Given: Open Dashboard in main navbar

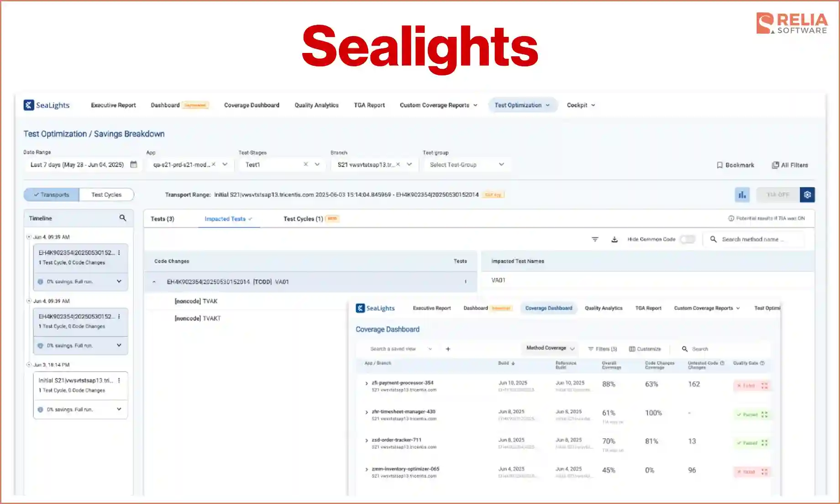Looking at the screenshot, I should click(165, 105).
